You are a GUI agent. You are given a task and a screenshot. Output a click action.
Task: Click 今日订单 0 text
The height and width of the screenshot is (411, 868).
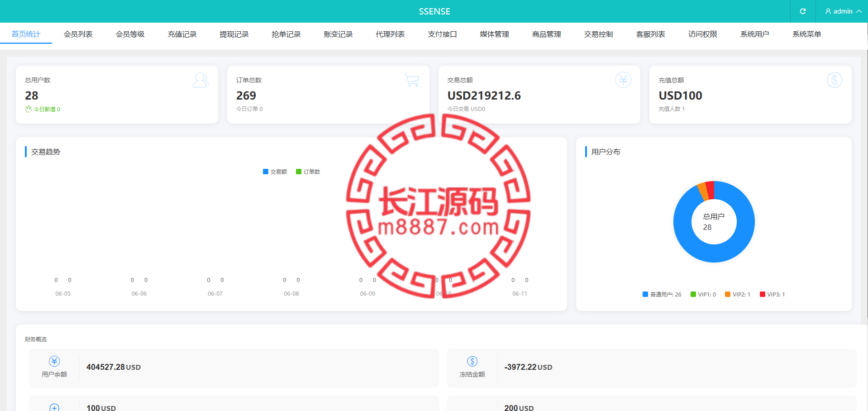(249, 109)
